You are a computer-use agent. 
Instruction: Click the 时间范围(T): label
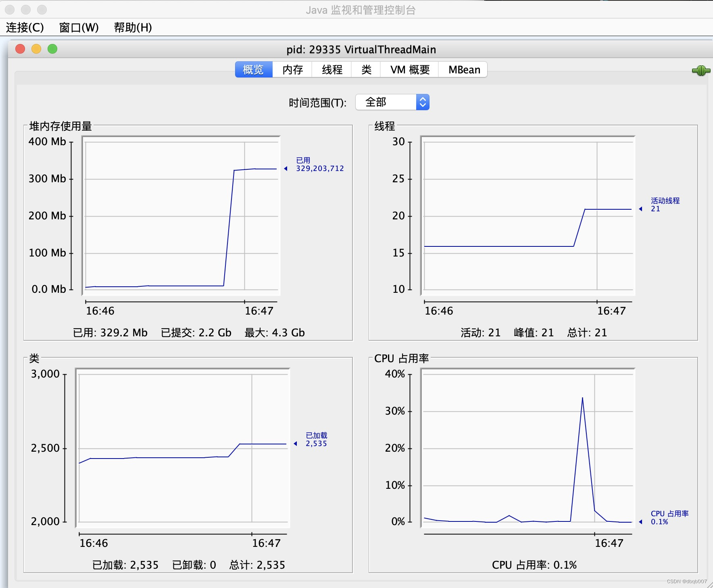pyautogui.click(x=317, y=103)
